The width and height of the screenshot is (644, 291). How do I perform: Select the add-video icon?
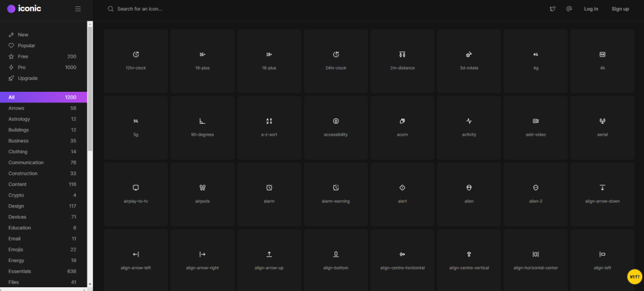point(536,128)
